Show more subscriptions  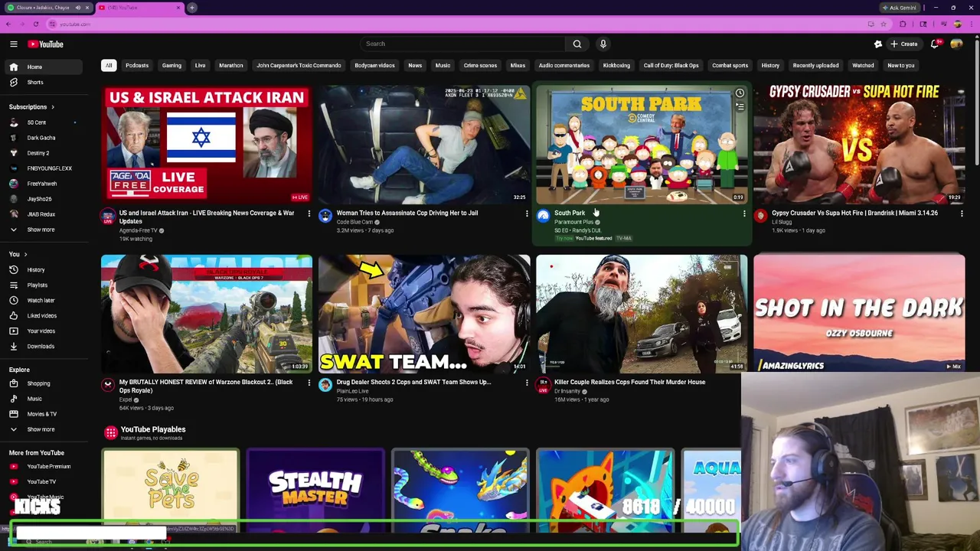click(43, 230)
